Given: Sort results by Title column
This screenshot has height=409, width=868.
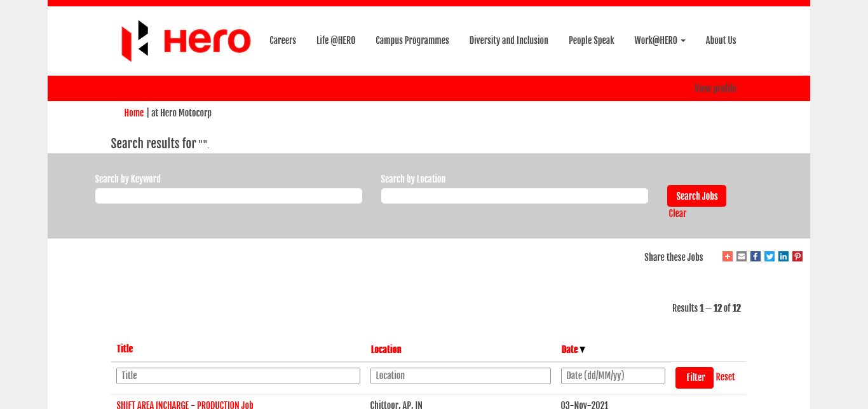Looking at the screenshot, I should tap(125, 349).
